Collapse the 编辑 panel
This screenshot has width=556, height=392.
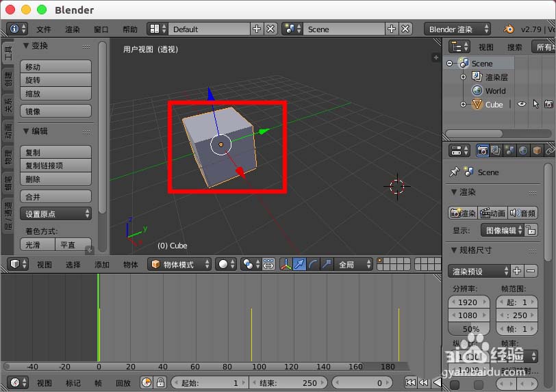[26, 131]
